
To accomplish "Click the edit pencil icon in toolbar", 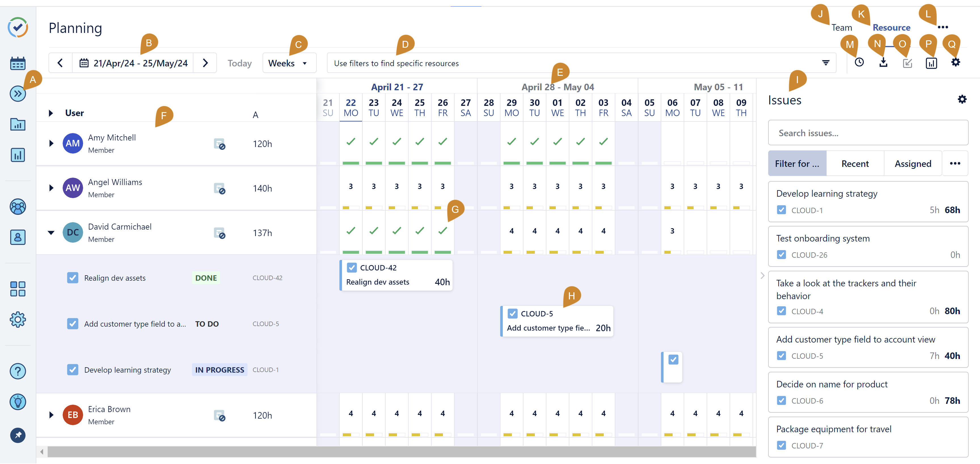I will pyautogui.click(x=907, y=63).
